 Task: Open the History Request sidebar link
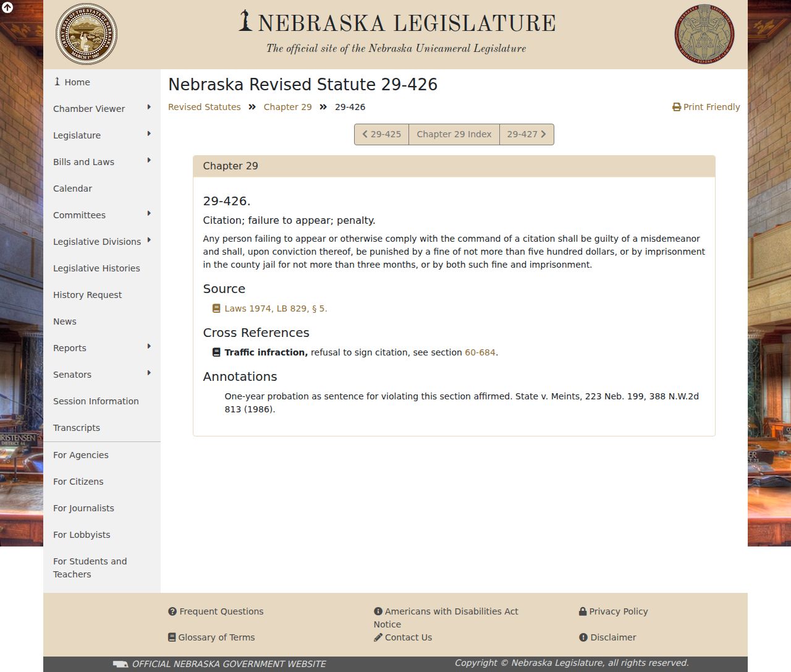pyautogui.click(x=102, y=295)
